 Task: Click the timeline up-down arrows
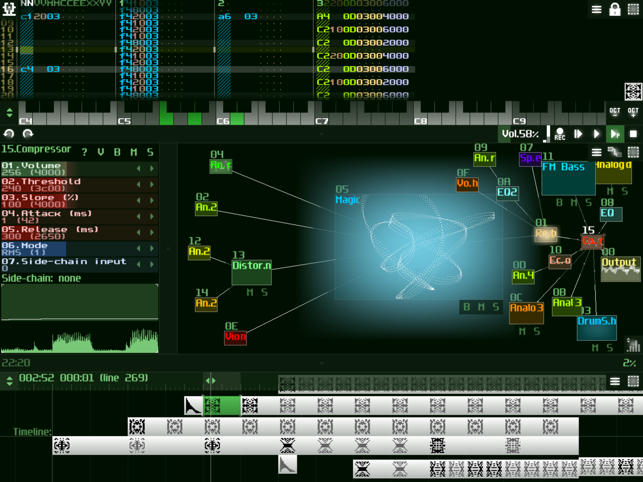pyautogui.click(x=9, y=381)
